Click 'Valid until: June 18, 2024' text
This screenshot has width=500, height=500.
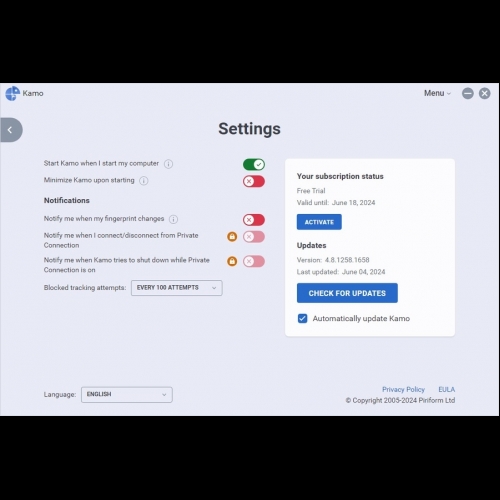pyautogui.click(x=336, y=203)
